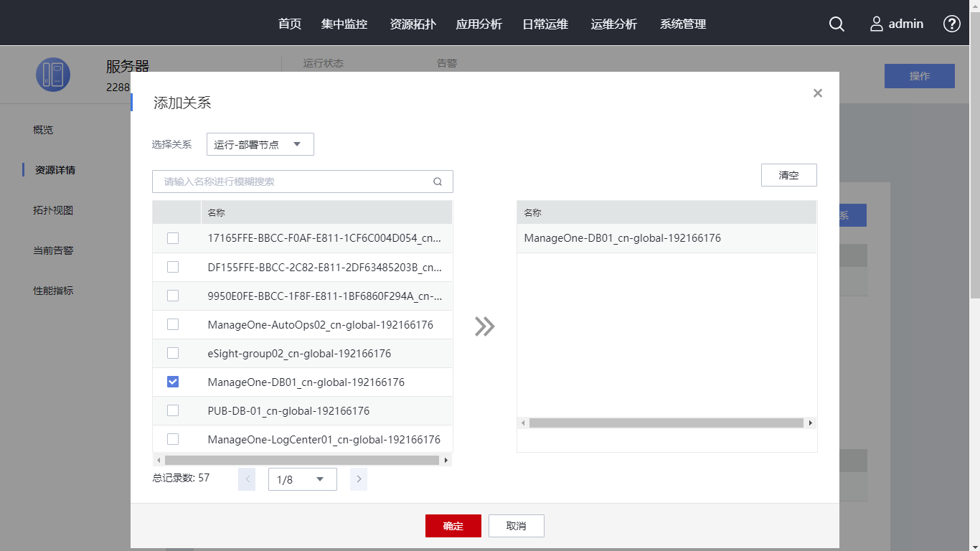Open the 1/8 page selector dropdown
The width and height of the screenshot is (980, 551).
302,479
